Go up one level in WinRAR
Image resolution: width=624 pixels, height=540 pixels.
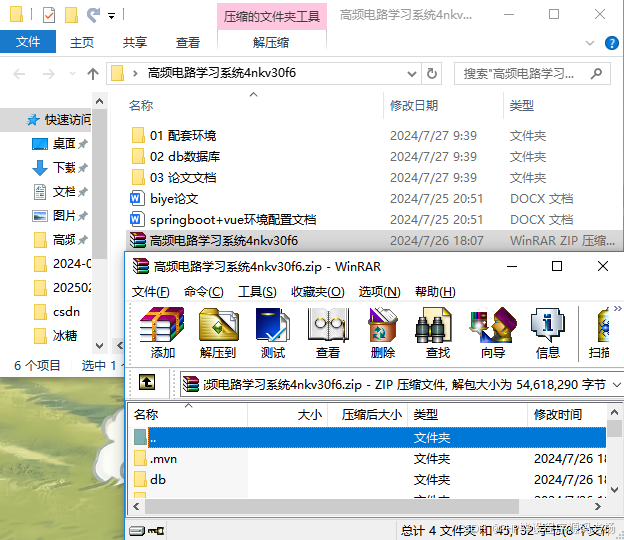click(147, 382)
